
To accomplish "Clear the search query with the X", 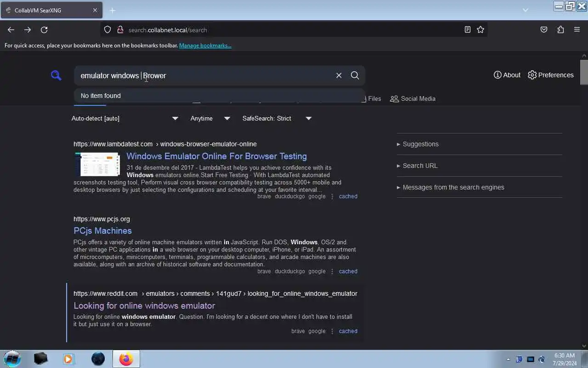I will (339, 75).
